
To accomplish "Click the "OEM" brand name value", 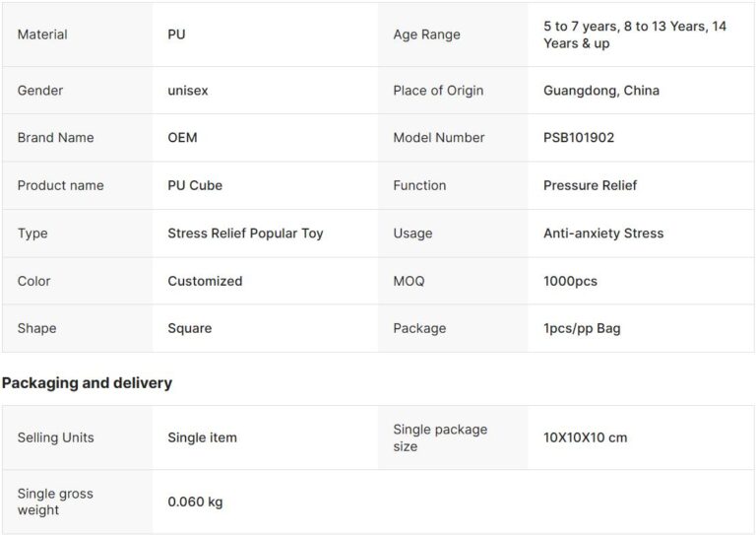I will [x=182, y=138].
